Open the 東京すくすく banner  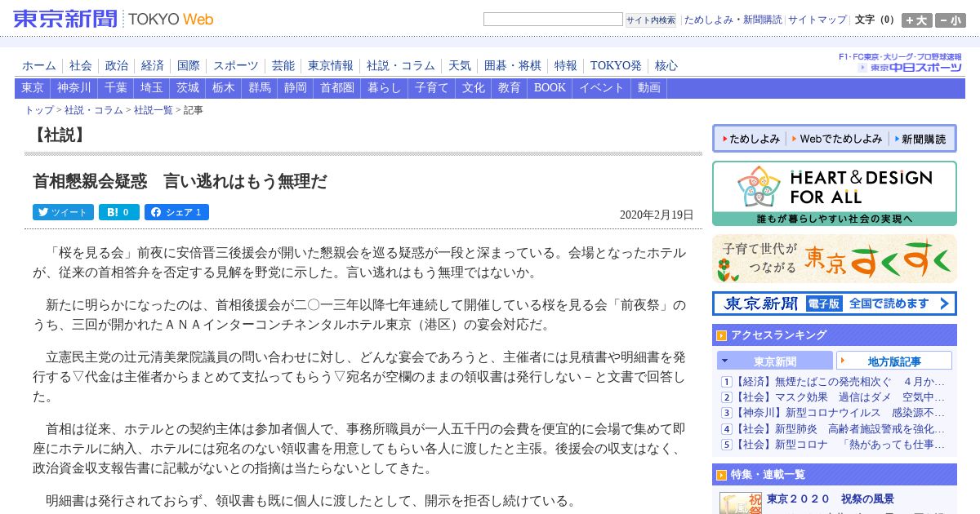[834, 259]
